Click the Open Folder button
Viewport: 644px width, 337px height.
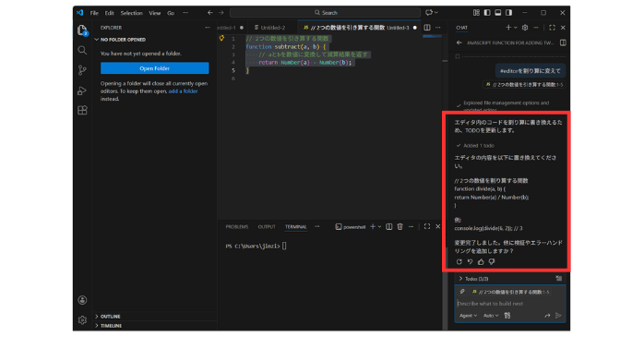[x=154, y=68]
